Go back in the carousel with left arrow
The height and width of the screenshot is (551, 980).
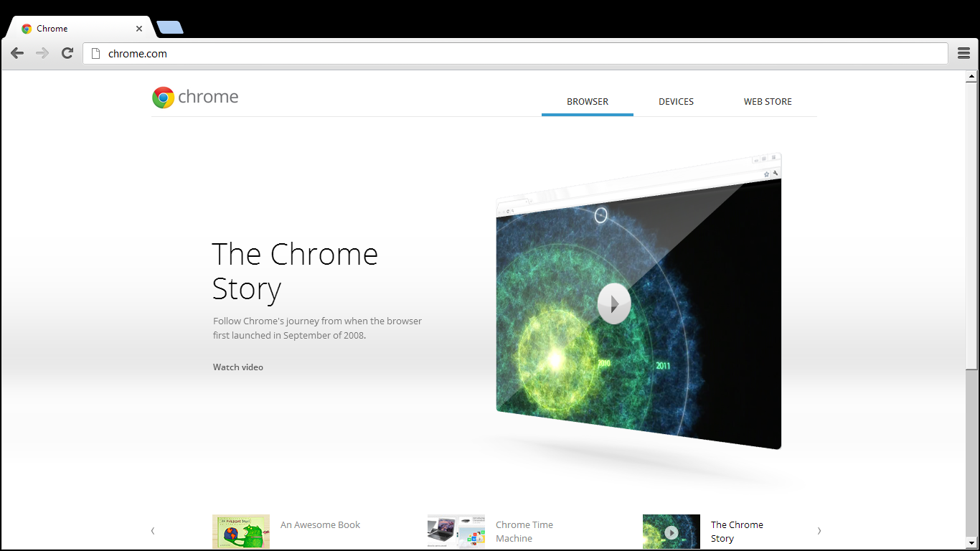(x=153, y=530)
